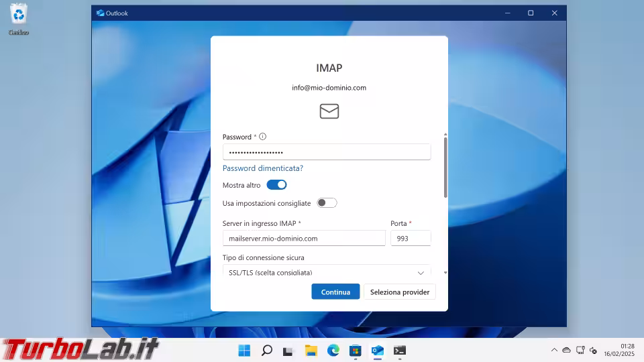Click scrollbar up arrow in dialog
The image size is (644, 362).
click(x=445, y=135)
